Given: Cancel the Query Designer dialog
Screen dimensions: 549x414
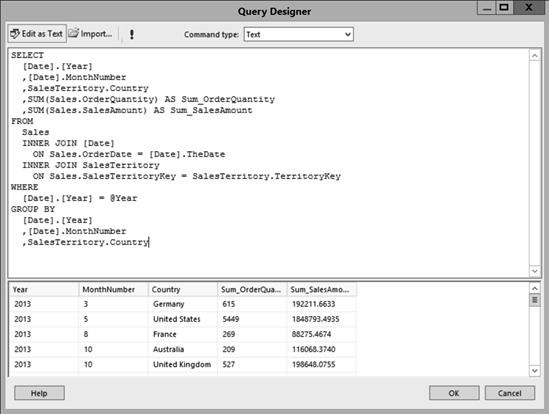Looking at the screenshot, I should (510, 393).
